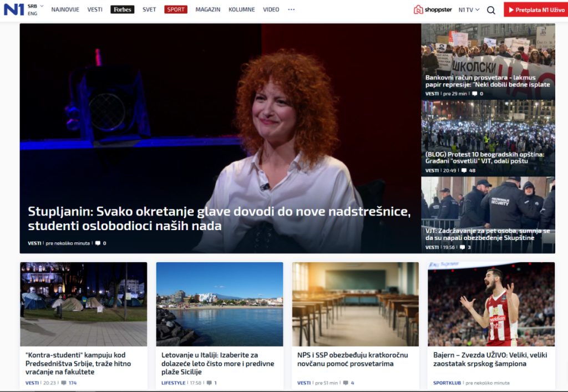The height and width of the screenshot is (392, 568).
Task: Switch language to ENG
Action: [33, 13]
